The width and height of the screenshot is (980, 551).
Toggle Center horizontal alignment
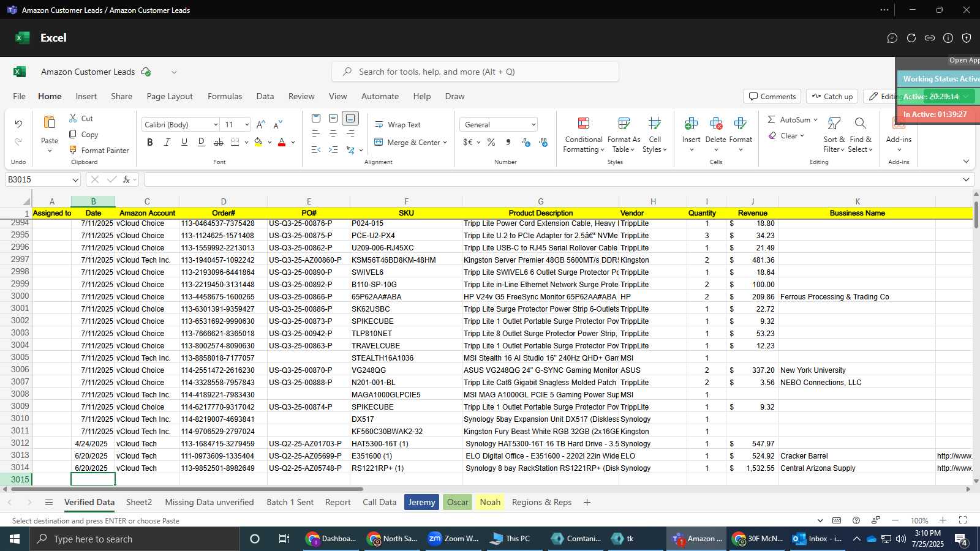tap(333, 133)
